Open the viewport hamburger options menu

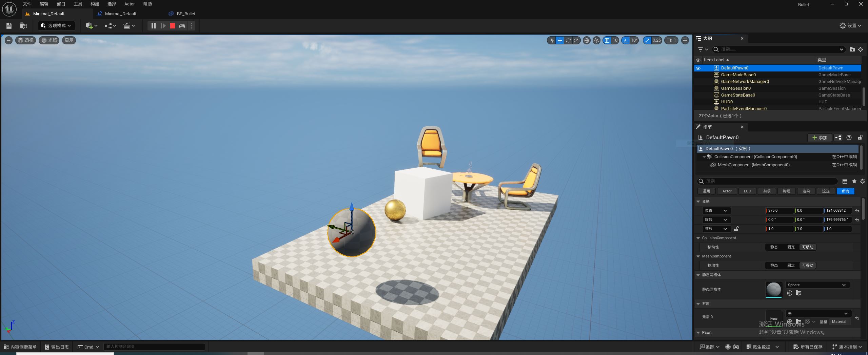coord(9,40)
